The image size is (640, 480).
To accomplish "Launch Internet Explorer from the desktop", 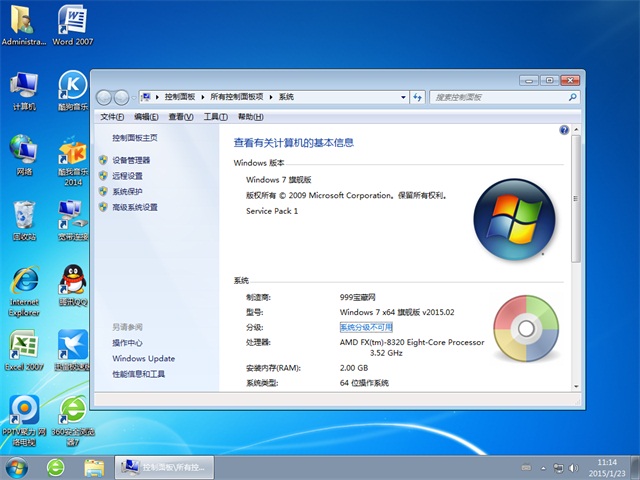I will tap(24, 291).
